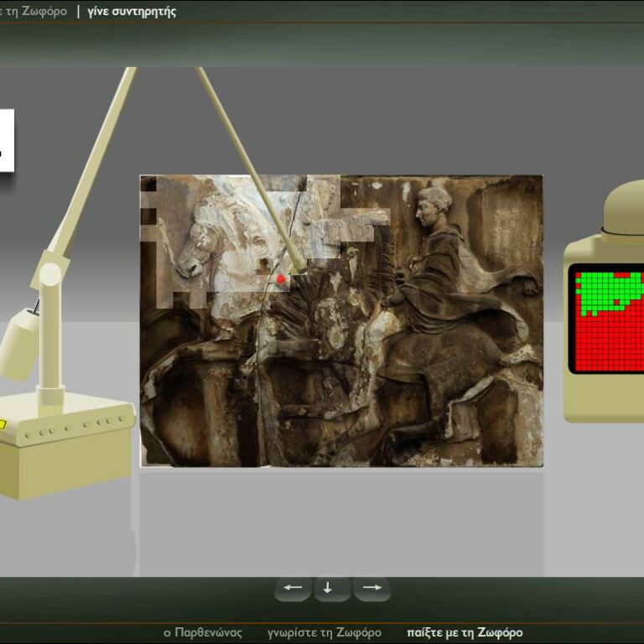The height and width of the screenshot is (644, 644).
Task: Click the red-green progress grid monitor
Action: pos(606,319)
